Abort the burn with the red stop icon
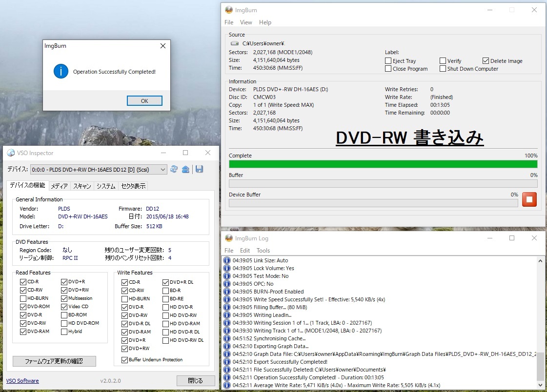This screenshot has height=392, width=547. [529, 199]
